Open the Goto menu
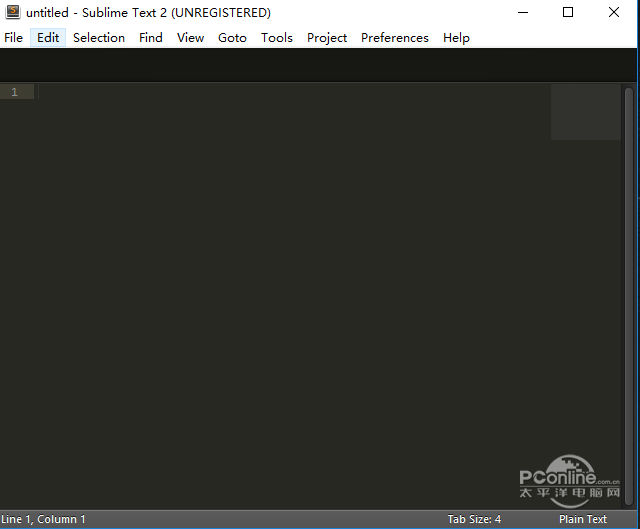This screenshot has height=529, width=640. [232, 38]
